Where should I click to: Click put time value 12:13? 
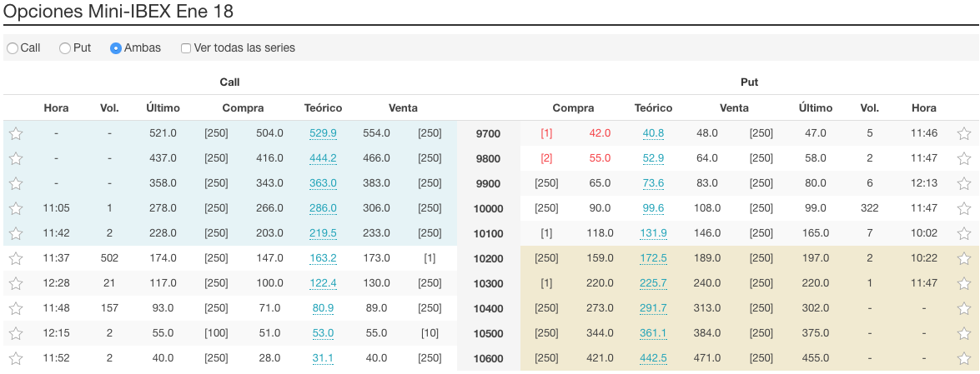pos(924,183)
